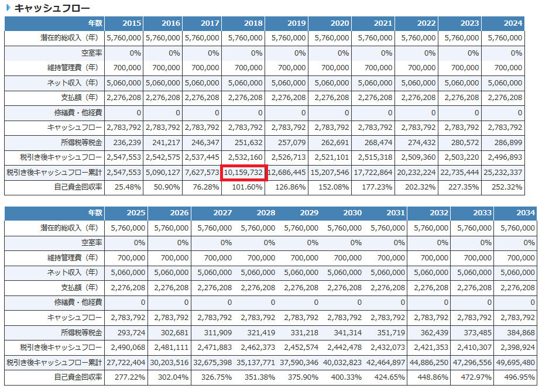Click the 2034 column header
Screen dimensions: 542x392
click(x=515, y=213)
